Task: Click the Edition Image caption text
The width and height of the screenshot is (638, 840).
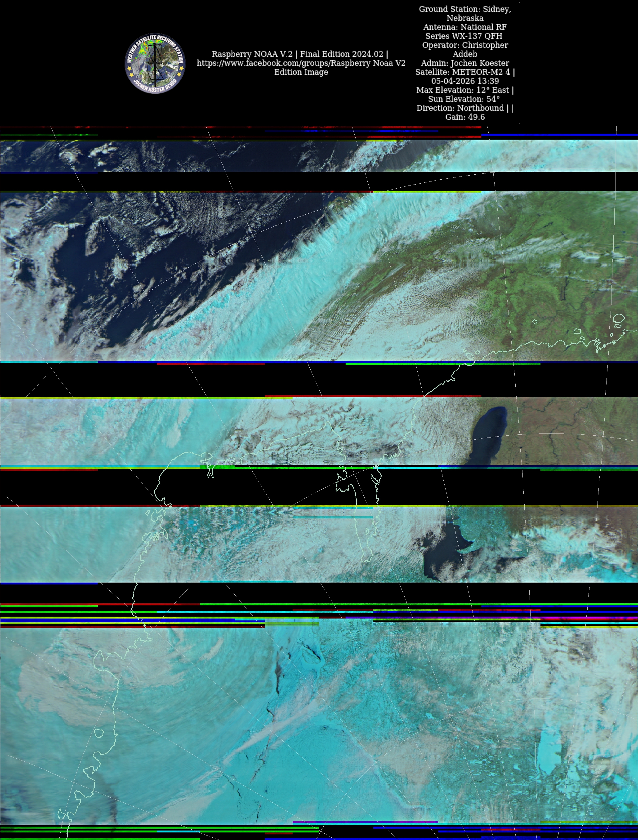Action: coord(301,72)
